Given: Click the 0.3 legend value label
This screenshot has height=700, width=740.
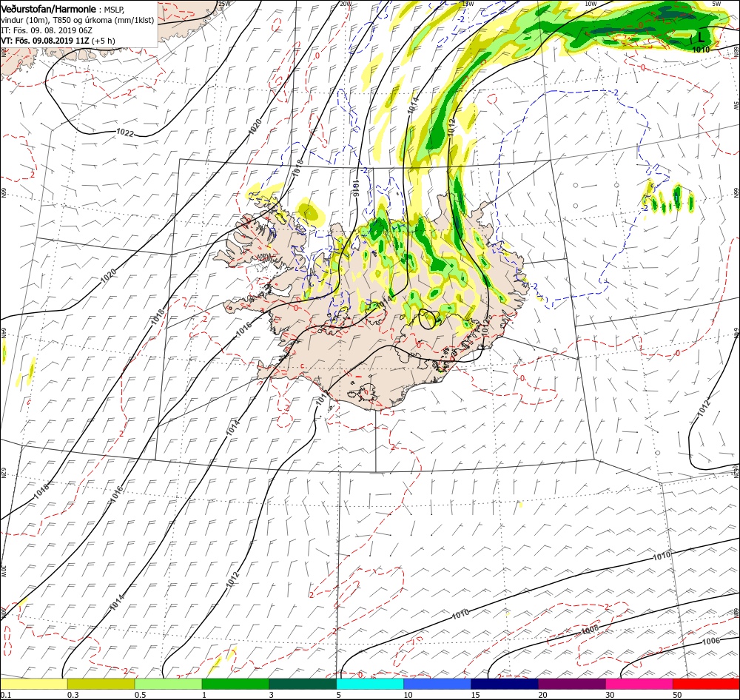Looking at the screenshot, I should (x=73, y=695).
